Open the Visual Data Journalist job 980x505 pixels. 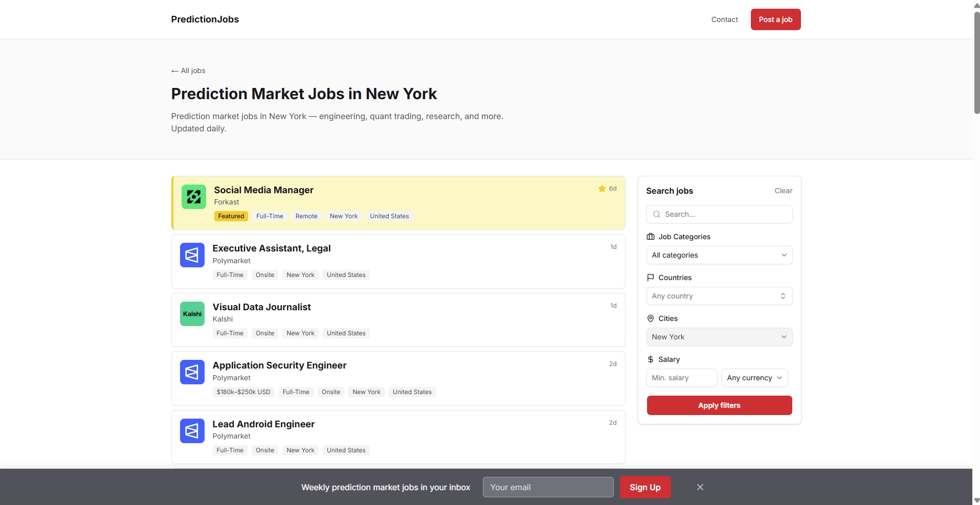261,307
